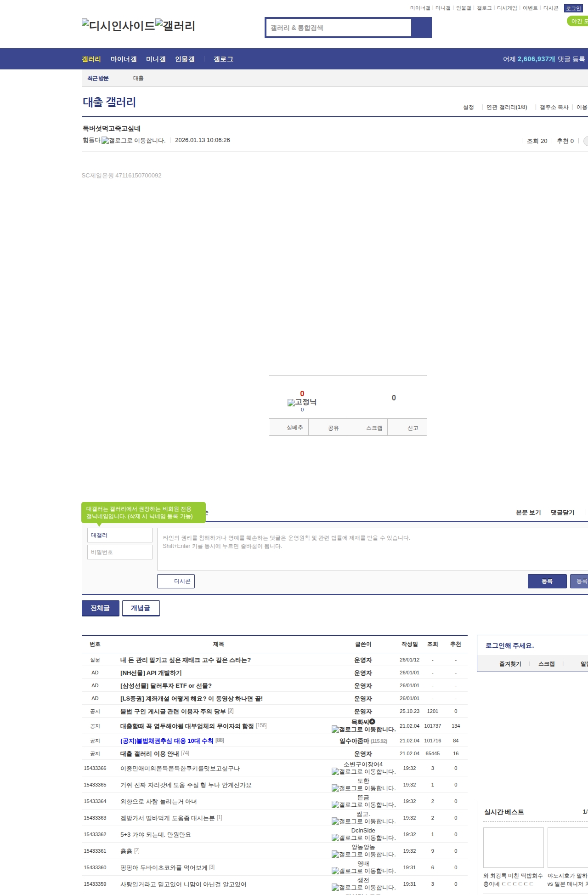Screen dimensions: 588x895
Task: Open gallog icon for writer 앙농앙농
Action: pyautogui.click(x=363, y=855)
